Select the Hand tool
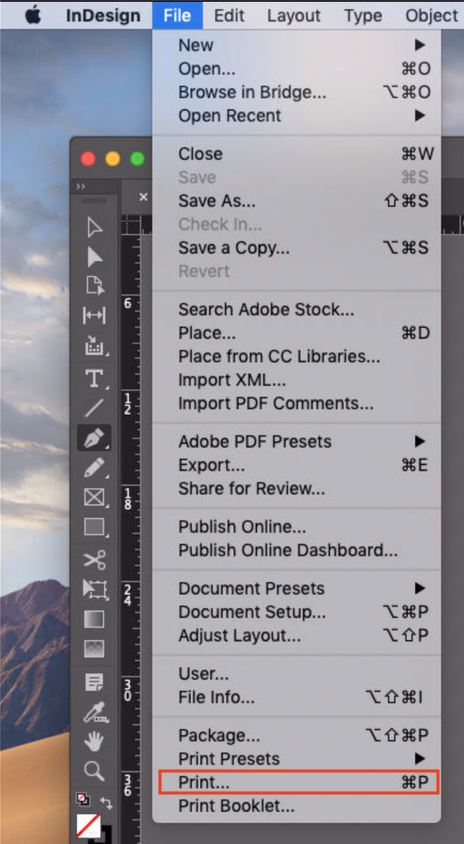This screenshot has width=464, height=844. point(94,743)
